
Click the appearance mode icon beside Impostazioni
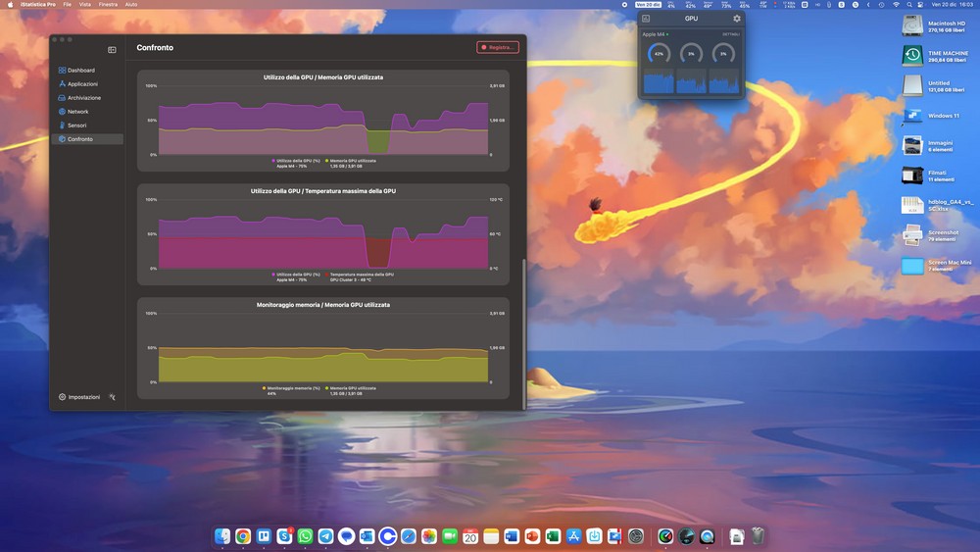(113, 397)
